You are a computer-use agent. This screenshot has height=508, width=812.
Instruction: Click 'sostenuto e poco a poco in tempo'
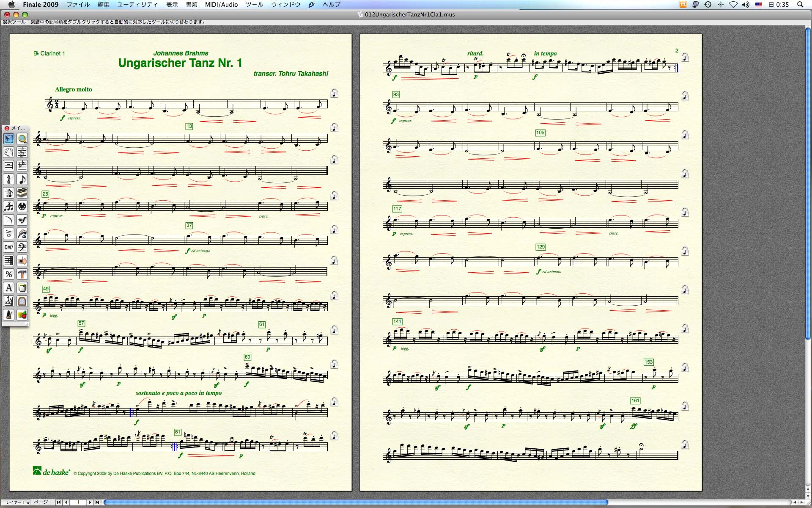point(178,393)
